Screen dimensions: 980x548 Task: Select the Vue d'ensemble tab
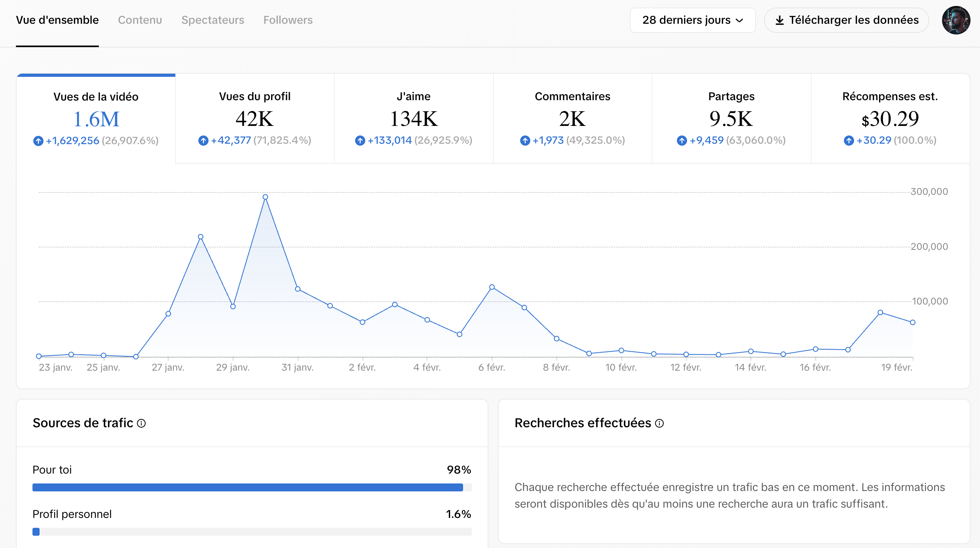pos(57,20)
